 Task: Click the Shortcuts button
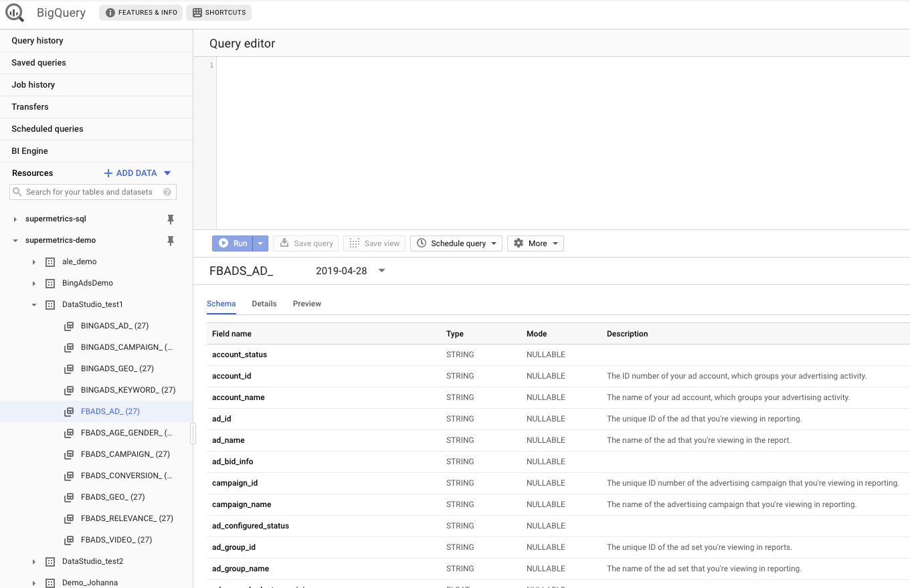[x=219, y=13]
